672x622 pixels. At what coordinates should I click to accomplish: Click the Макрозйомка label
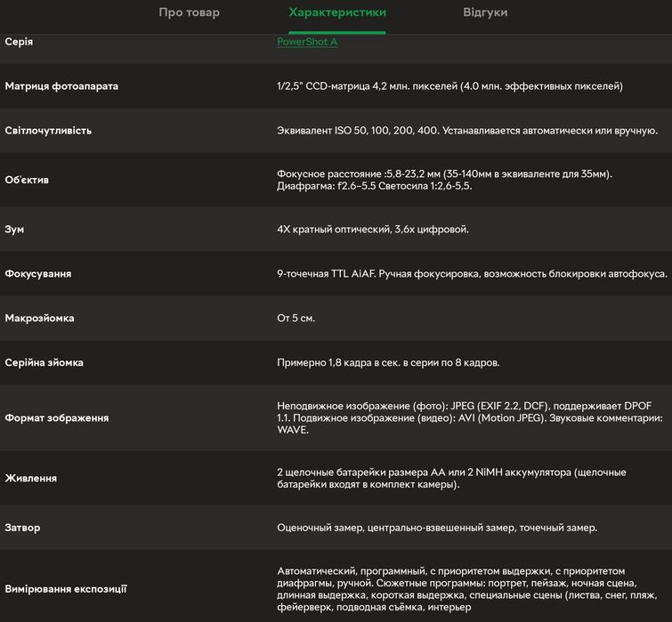point(39,319)
